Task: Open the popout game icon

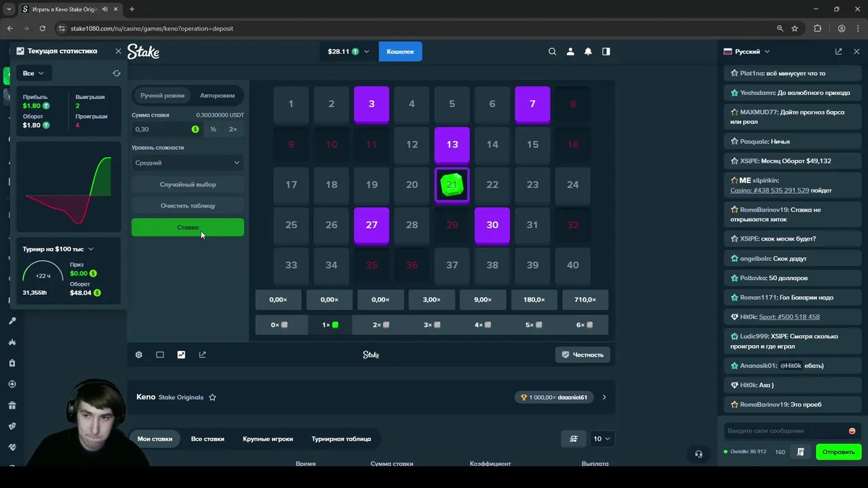Action: point(202,354)
